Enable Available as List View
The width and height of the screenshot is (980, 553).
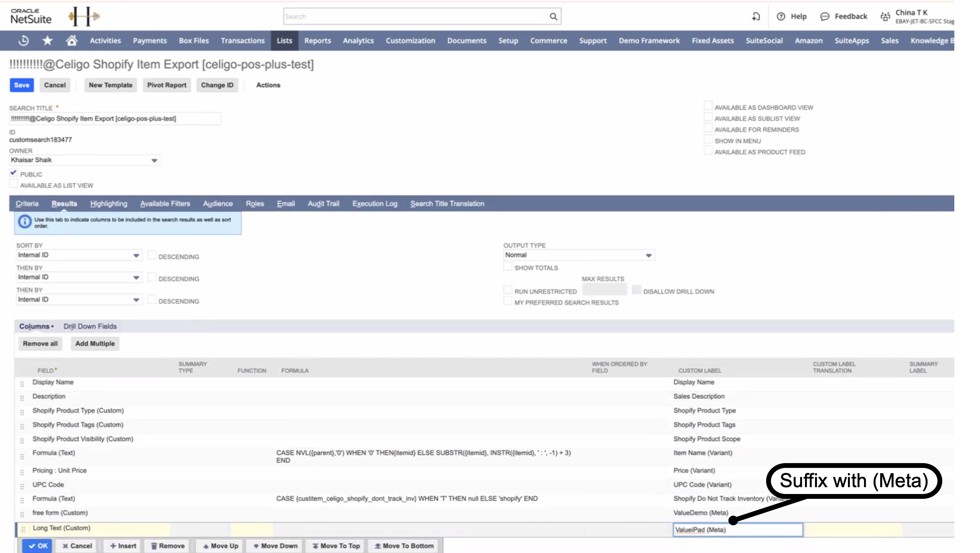(x=13, y=184)
